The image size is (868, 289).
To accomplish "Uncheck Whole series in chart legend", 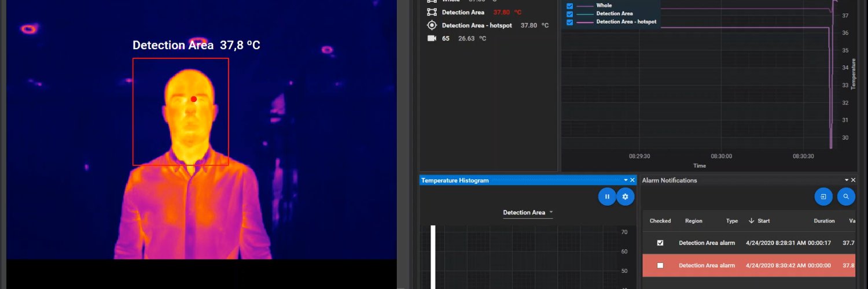I will 570,6.
